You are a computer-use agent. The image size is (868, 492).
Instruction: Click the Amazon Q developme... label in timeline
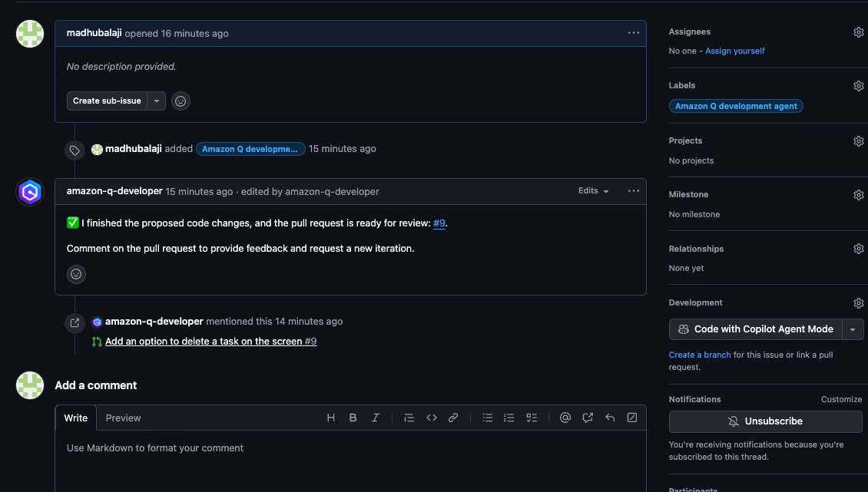click(x=250, y=149)
